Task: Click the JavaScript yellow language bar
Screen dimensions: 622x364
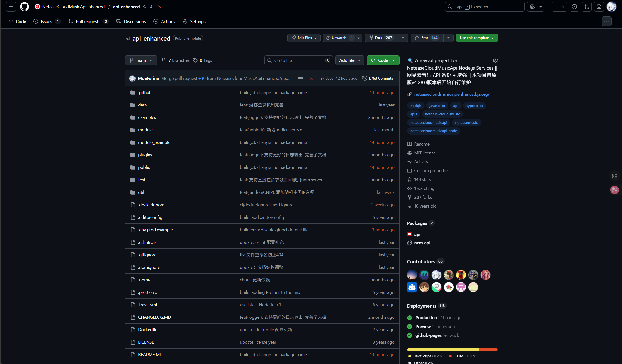Action: [443, 350]
